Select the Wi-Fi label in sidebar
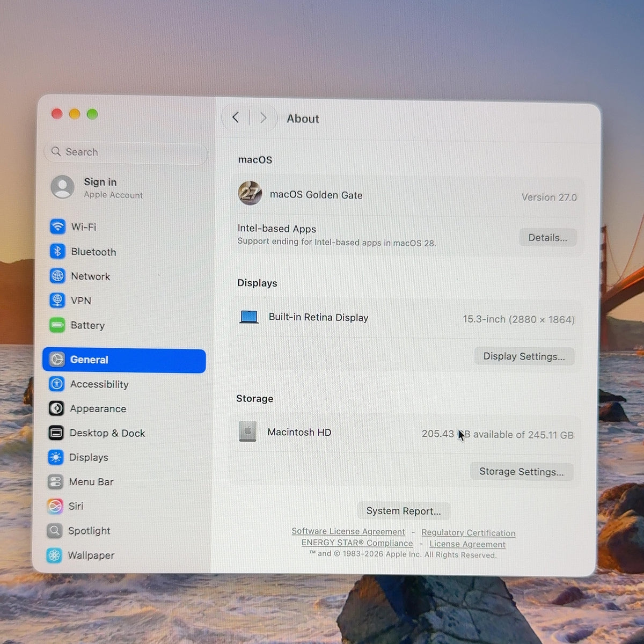Image resolution: width=644 pixels, height=644 pixels. pyautogui.click(x=84, y=227)
